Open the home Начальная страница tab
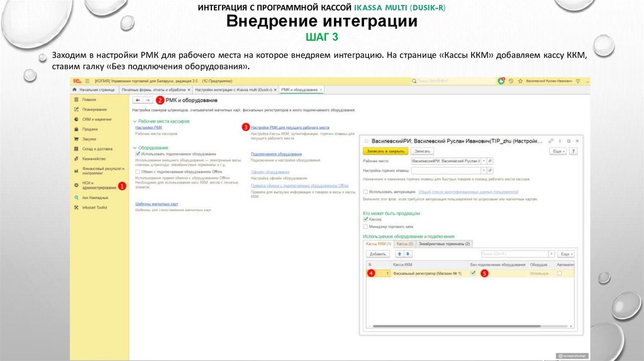This screenshot has width=644, height=361. [94, 89]
